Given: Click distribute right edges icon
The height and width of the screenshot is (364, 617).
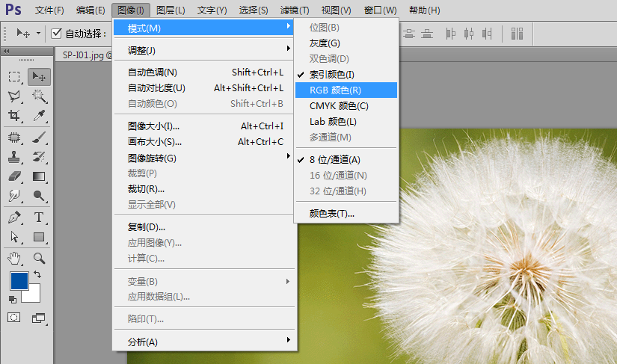Looking at the screenshot, I should point(487,34).
